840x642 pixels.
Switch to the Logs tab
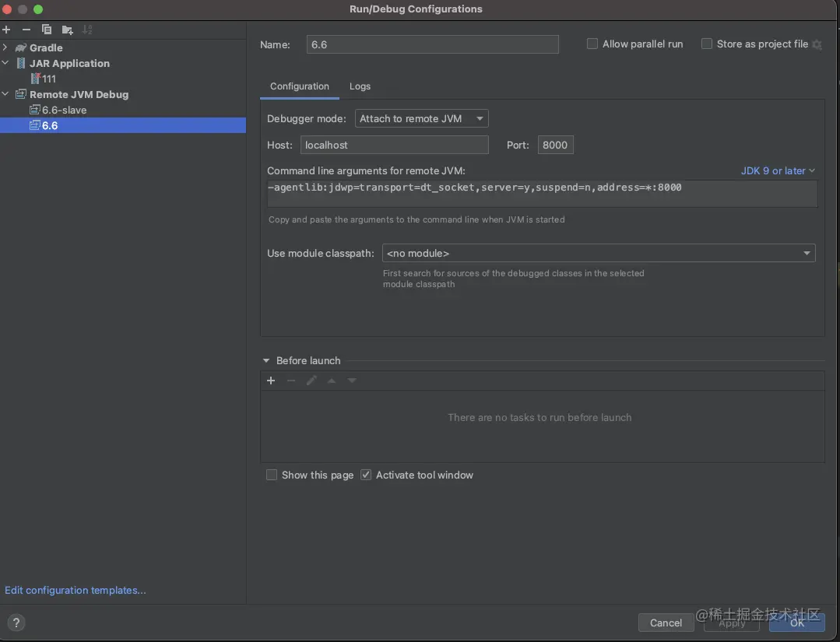click(360, 86)
